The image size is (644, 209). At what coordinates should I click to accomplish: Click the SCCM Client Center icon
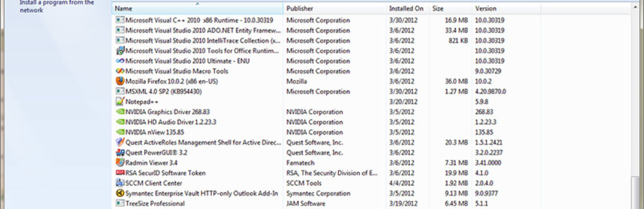click(120, 183)
